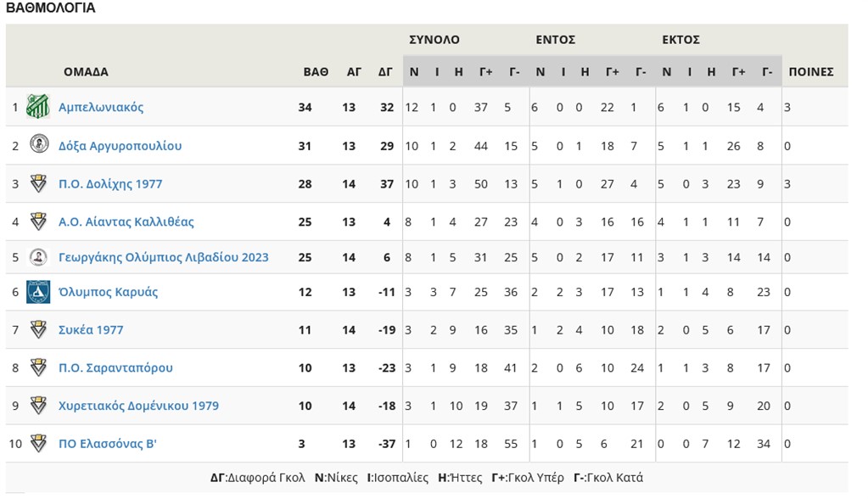Open the Δόξα Αργυροπουλίου team page
The height and width of the screenshot is (499, 868).
120,146
